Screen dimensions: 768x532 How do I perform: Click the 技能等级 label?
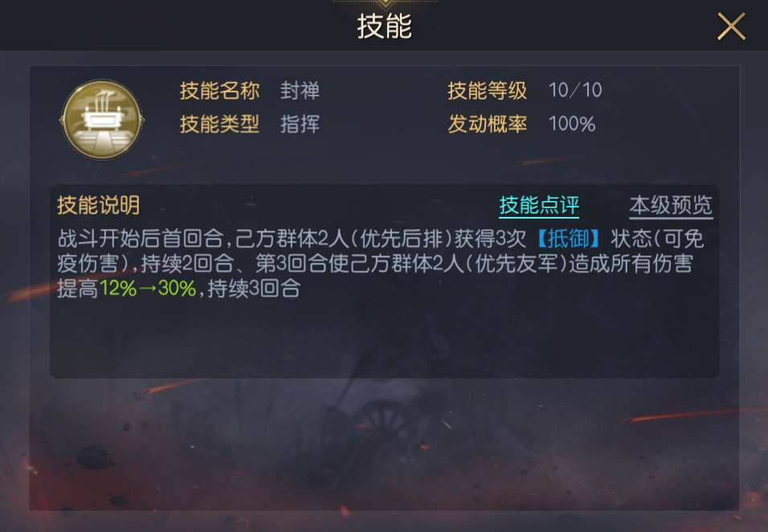pos(488,91)
